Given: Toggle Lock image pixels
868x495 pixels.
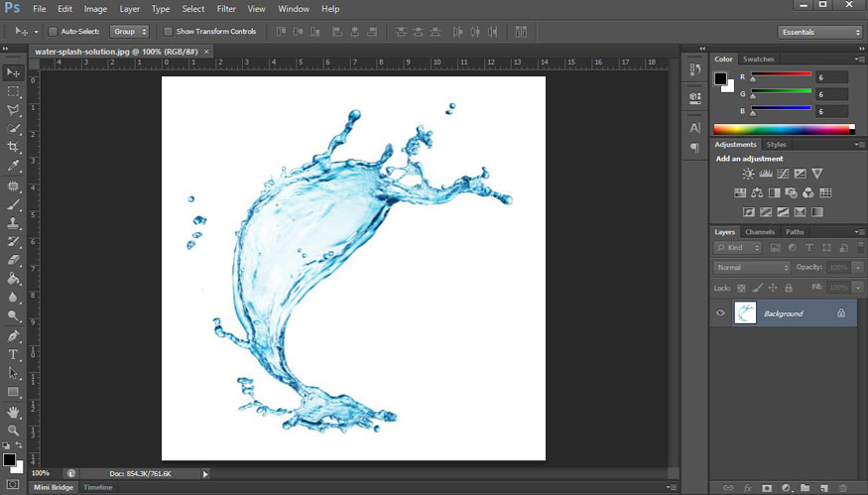Looking at the screenshot, I should 757,288.
